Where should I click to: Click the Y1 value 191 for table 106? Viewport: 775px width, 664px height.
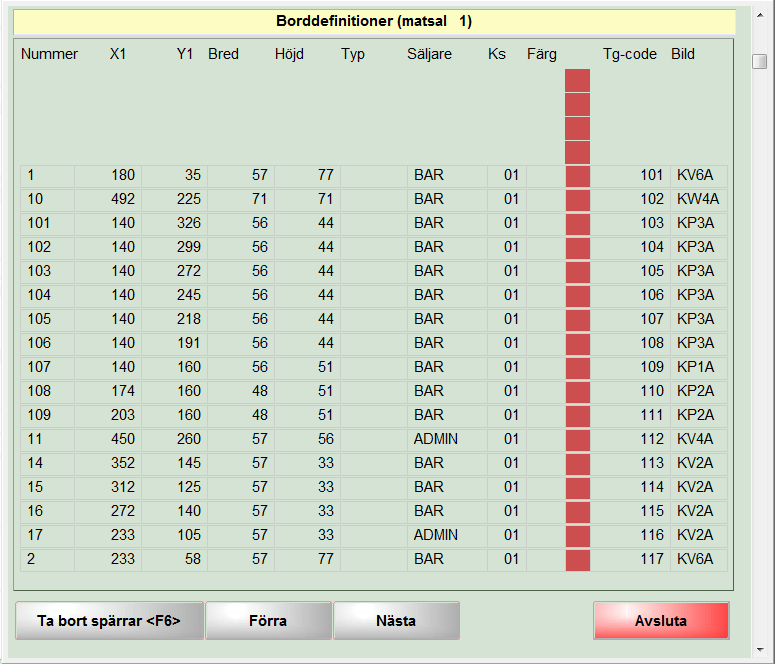[x=175, y=343]
